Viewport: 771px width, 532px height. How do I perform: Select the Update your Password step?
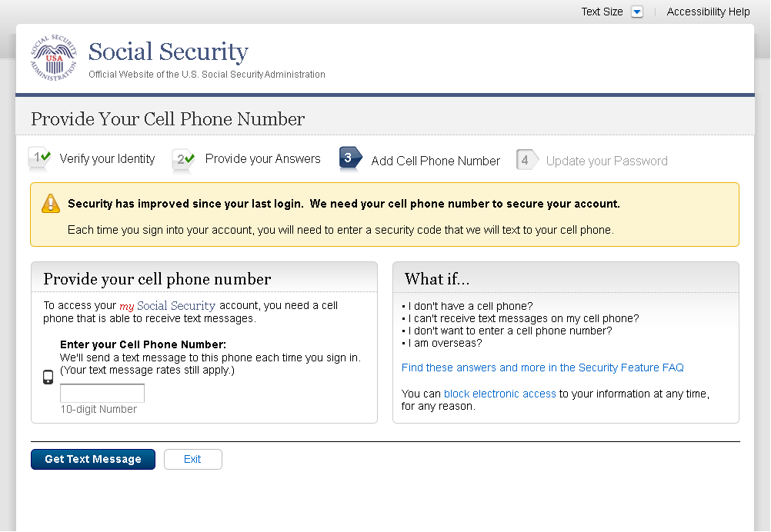pos(606,161)
